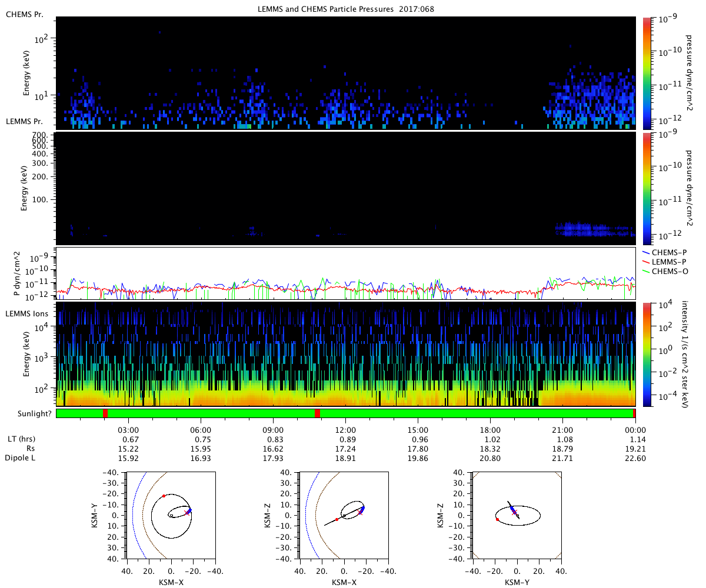Click the first red segment in Sunlight bar
706x588 pixels.
click(x=105, y=413)
